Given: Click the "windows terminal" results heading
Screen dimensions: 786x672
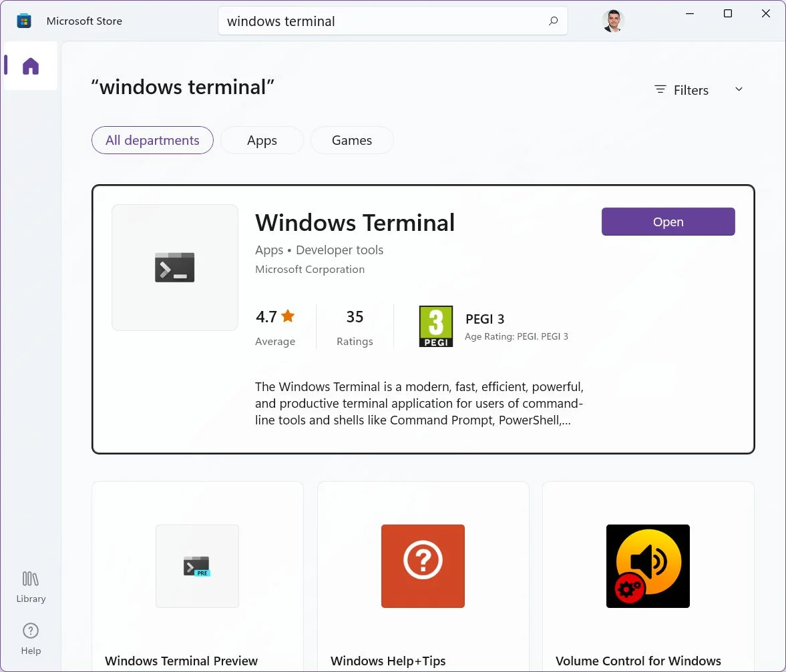Looking at the screenshot, I should tap(182, 87).
